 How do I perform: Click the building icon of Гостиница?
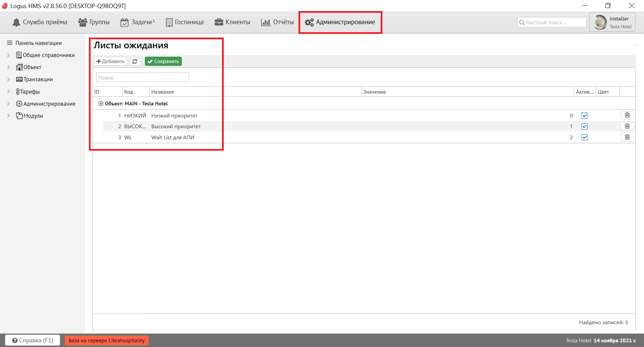pos(169,22)
